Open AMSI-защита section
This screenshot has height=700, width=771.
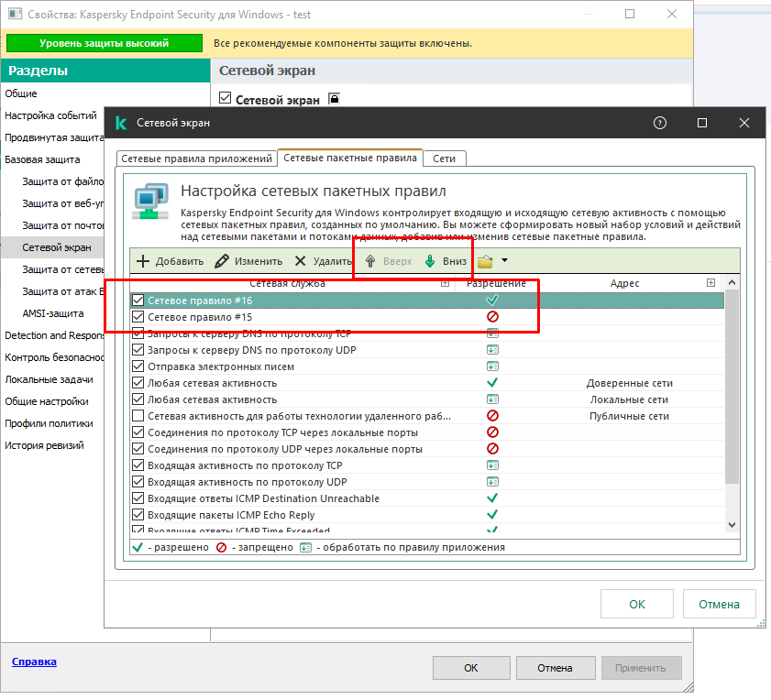[x=53, y=313]
